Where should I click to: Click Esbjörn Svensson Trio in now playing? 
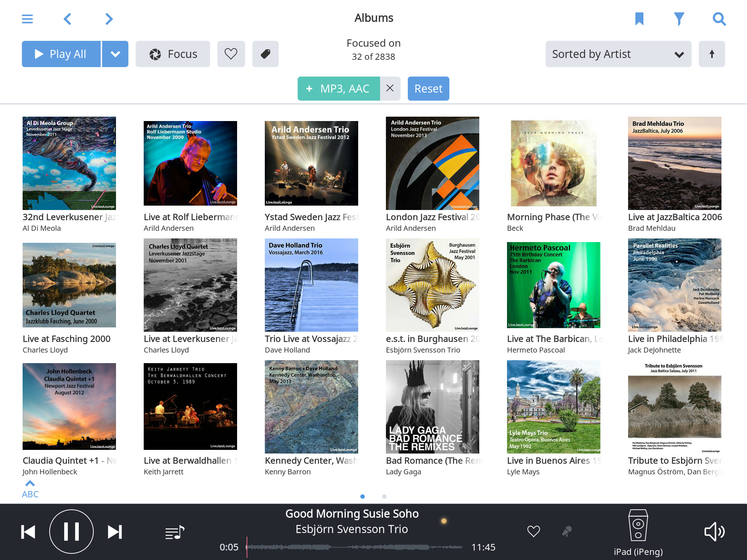[x=352, y=529]
